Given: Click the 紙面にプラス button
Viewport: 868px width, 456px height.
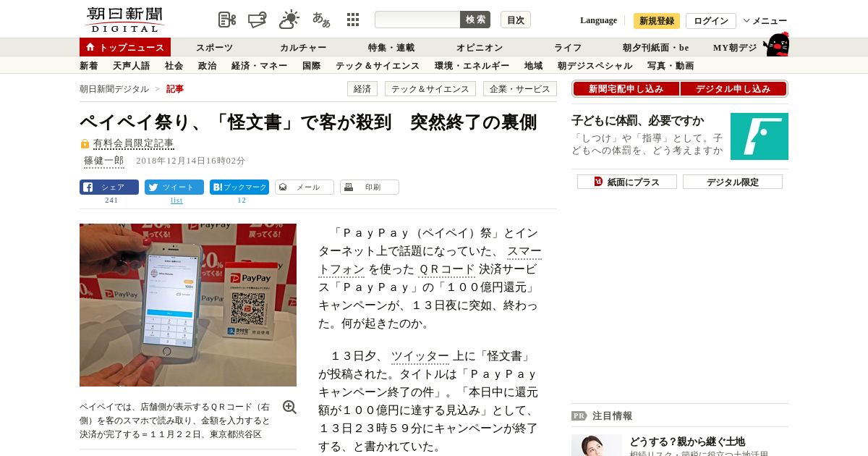Looking at the screenshot, I should [627, 182].
